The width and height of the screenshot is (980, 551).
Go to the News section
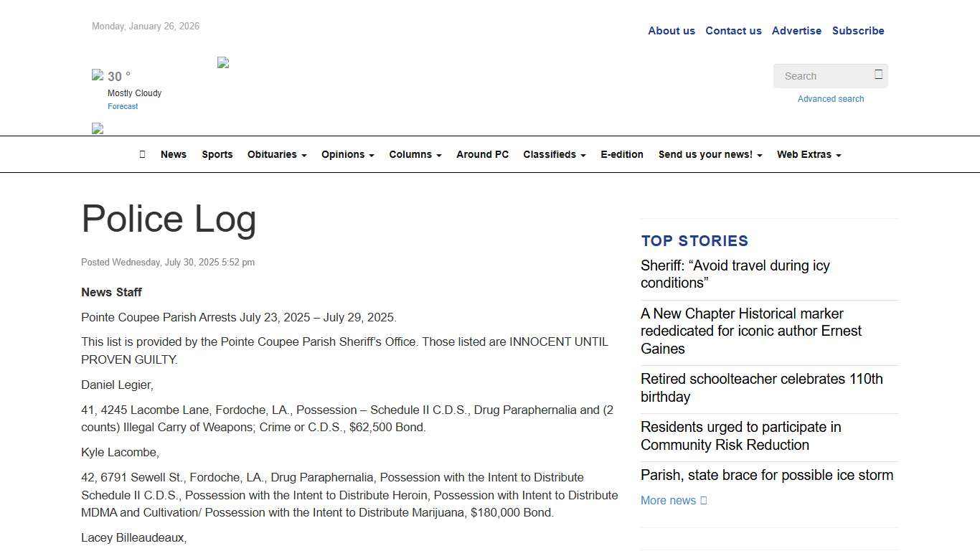174,154
